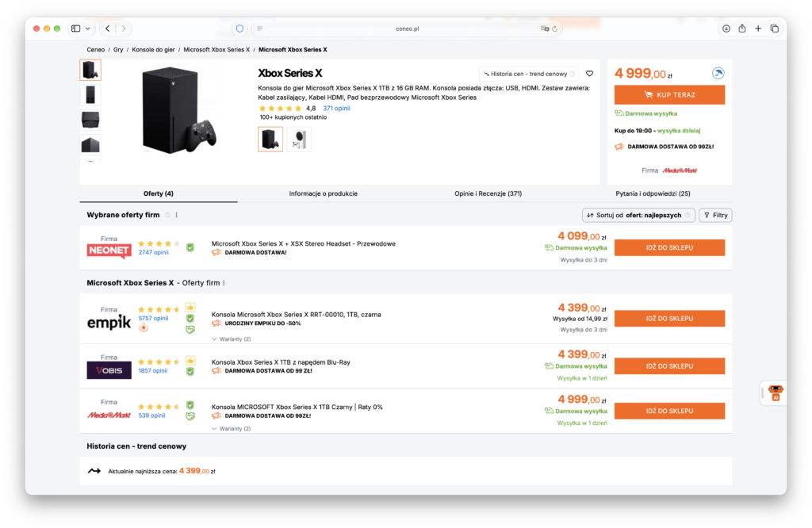Reload the page with the refresh icon

click(x=554, y=29)
